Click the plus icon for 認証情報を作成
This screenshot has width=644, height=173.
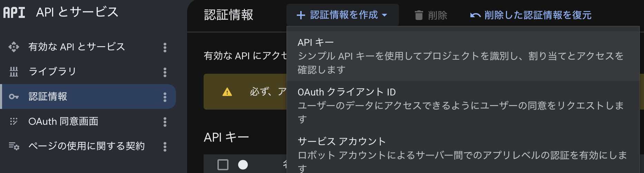coord(301,15)
